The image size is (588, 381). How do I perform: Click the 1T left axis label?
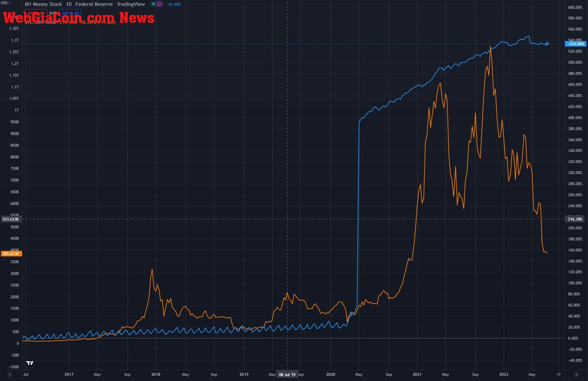17,110
